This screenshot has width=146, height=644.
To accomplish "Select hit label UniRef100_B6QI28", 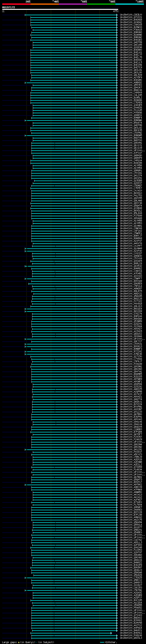I will (x=131, y=299).
